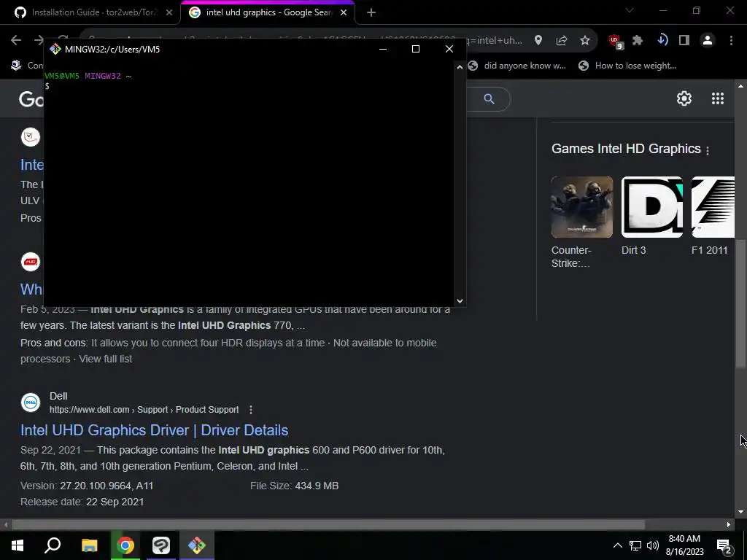Image resolution: width=747 pixels, height=560 pixels.
Task: Open the clock showing 8:40 AM
Action: (684, 545)
